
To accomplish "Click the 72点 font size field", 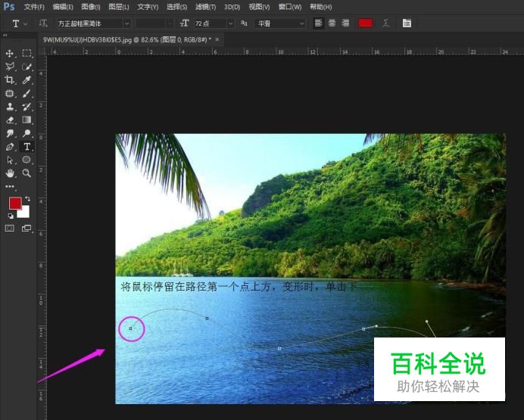I will pyautogui.click(x=210, y=23).
